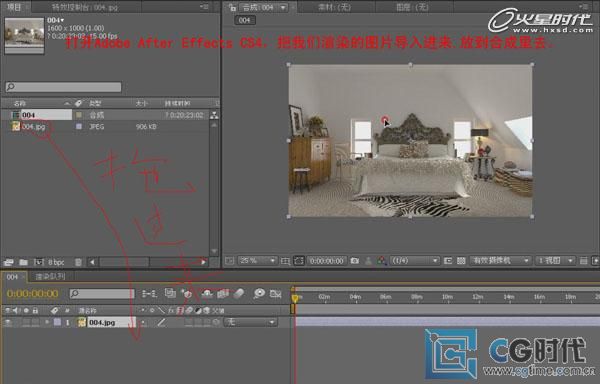Screen dimensions: 600x384
Task: Delete selected item with trash icon
Action: click(78, 262)
